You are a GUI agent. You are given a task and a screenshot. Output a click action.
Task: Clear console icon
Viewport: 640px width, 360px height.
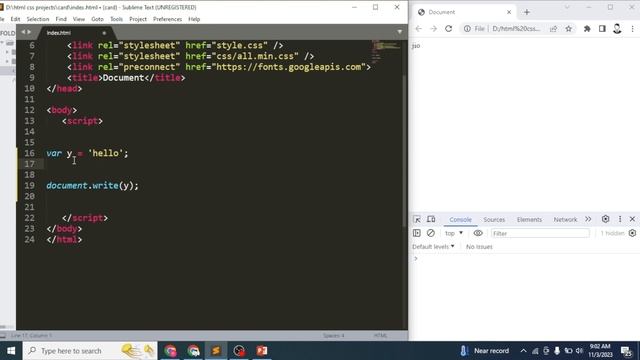coord(431,233)
